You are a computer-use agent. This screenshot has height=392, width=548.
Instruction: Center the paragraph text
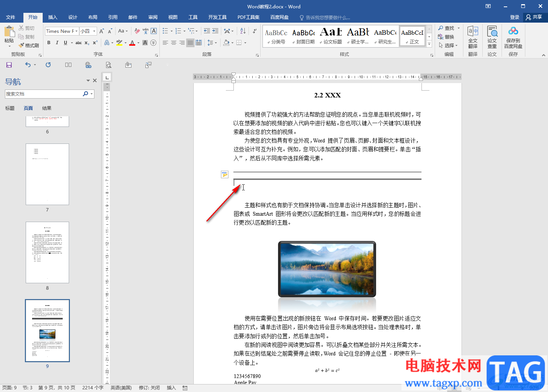click(x=174, y=43)
